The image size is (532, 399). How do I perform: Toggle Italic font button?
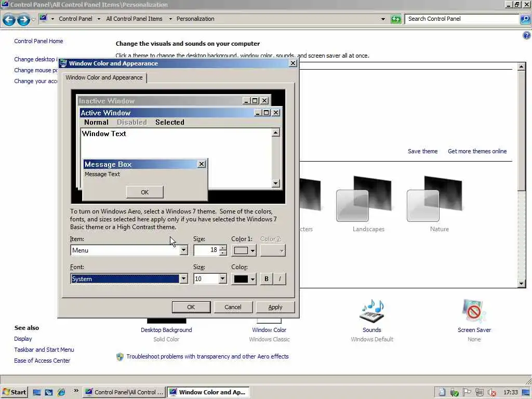click(x=280, y=279)
